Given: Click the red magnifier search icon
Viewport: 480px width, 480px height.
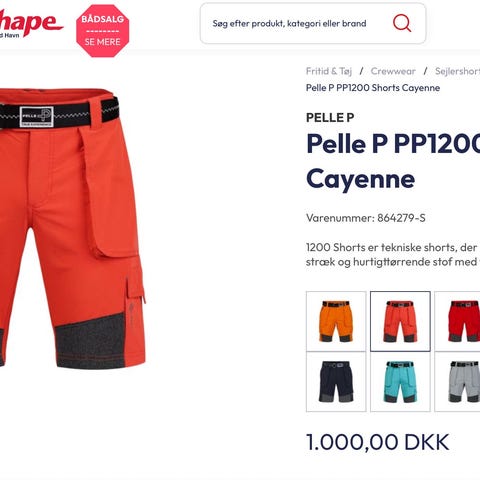Looking at the screenshot, I should (402, 23).
